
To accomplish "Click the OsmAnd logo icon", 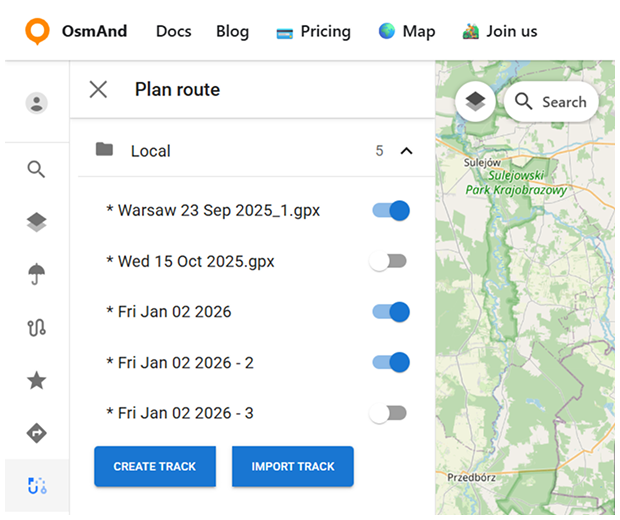I will [x=37, y=31].
